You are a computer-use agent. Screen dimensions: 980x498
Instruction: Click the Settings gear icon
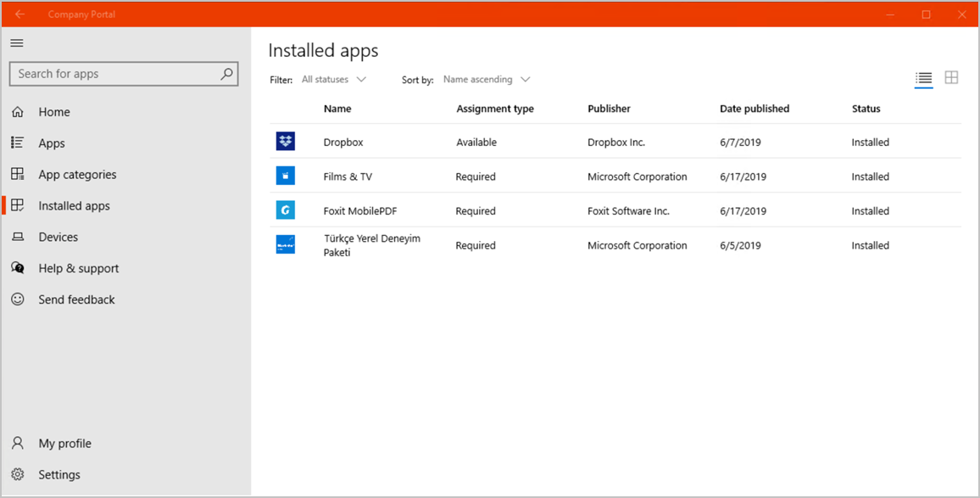pos(18,474)
